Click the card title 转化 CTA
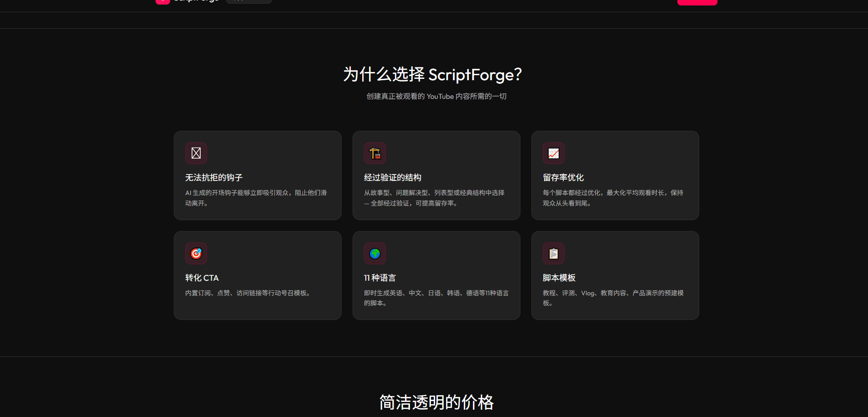Image resolution: width=868 pixels, height=417 pixels. [x=202, y=278]
